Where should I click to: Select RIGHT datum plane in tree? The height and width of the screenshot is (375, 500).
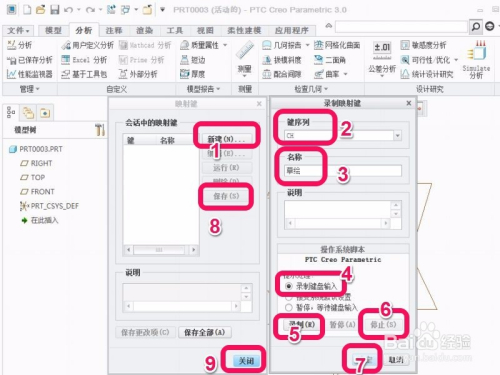tap(36, 163)
